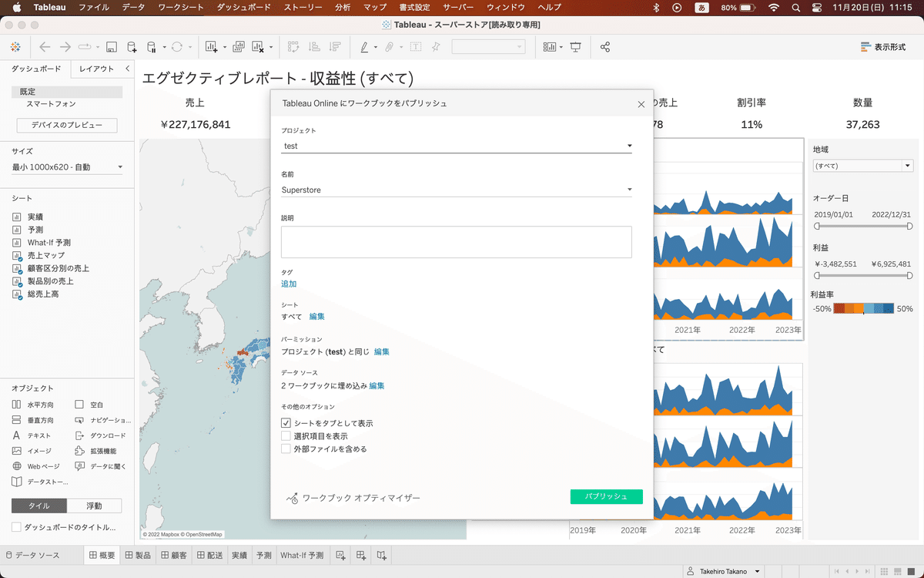924x578 pixels.
Task: Expand the Show Me cards dropdown arrow
Action: click(x=561, y=48)
